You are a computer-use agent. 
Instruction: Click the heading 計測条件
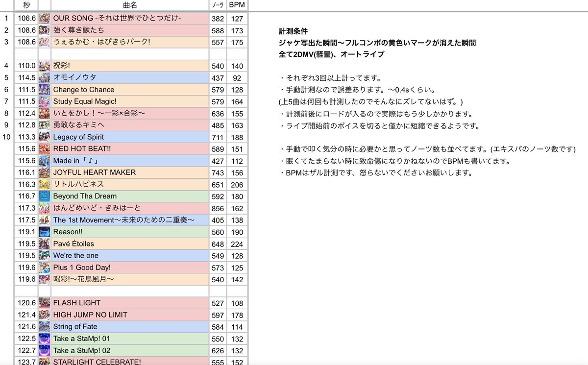tap(293, 31)
